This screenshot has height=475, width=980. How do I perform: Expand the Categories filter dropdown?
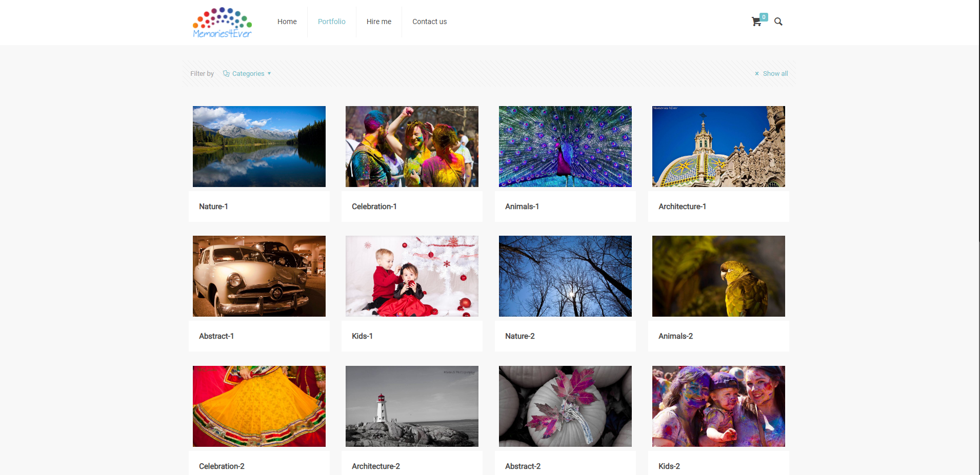tap(248, 74)
